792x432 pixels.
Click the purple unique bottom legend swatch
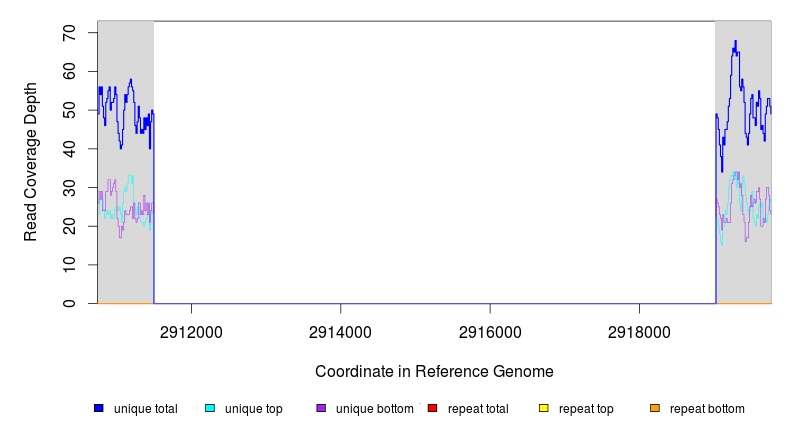tap(321, 409)
